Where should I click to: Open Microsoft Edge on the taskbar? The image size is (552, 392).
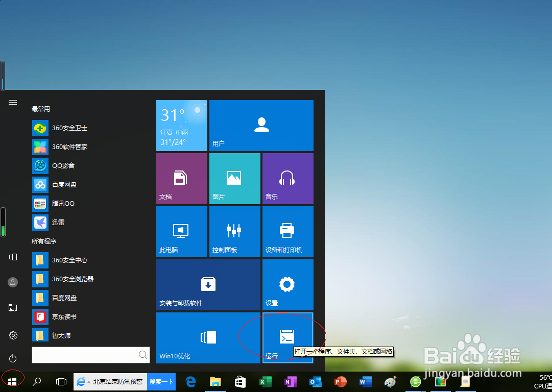[x=190, y=381]
